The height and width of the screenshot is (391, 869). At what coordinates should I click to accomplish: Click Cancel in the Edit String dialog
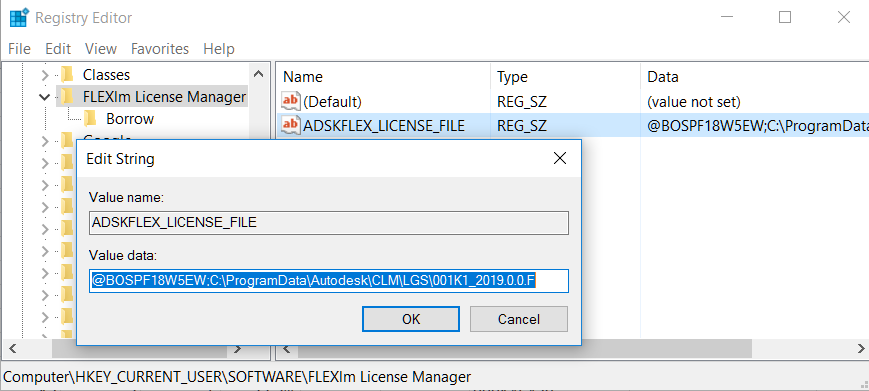click(519, 319)
